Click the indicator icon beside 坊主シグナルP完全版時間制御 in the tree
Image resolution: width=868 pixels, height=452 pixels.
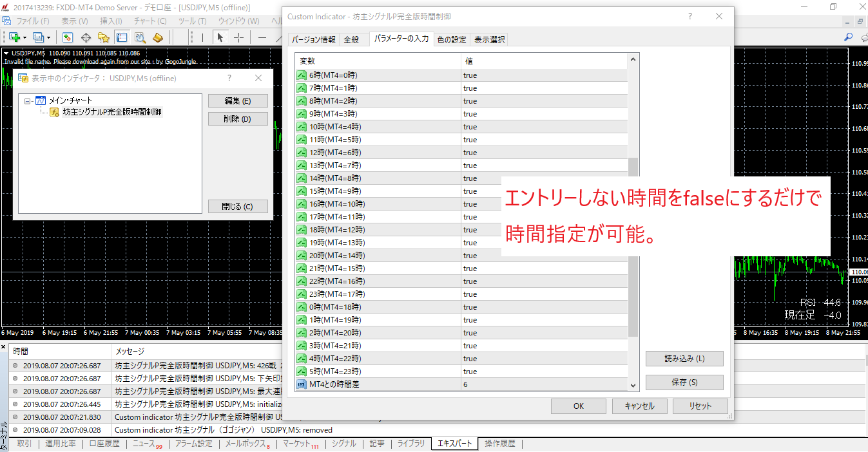[x=54, y=112]
